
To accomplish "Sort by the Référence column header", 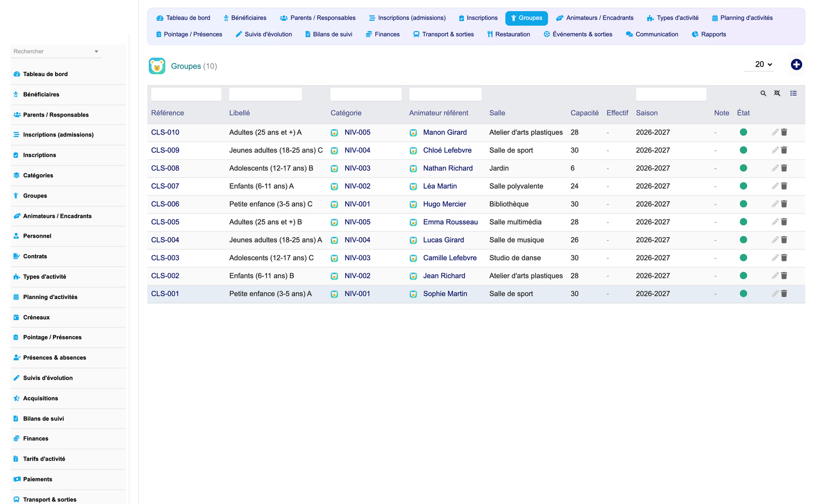I will pos(167,113).
